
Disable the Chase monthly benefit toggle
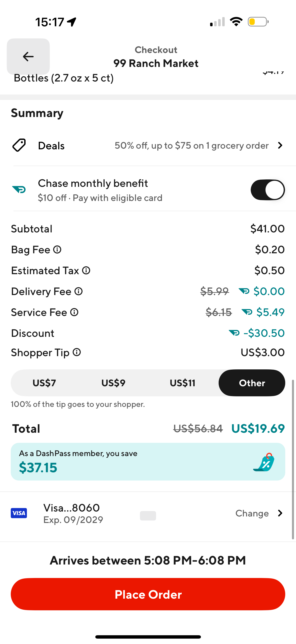point(268,190)
